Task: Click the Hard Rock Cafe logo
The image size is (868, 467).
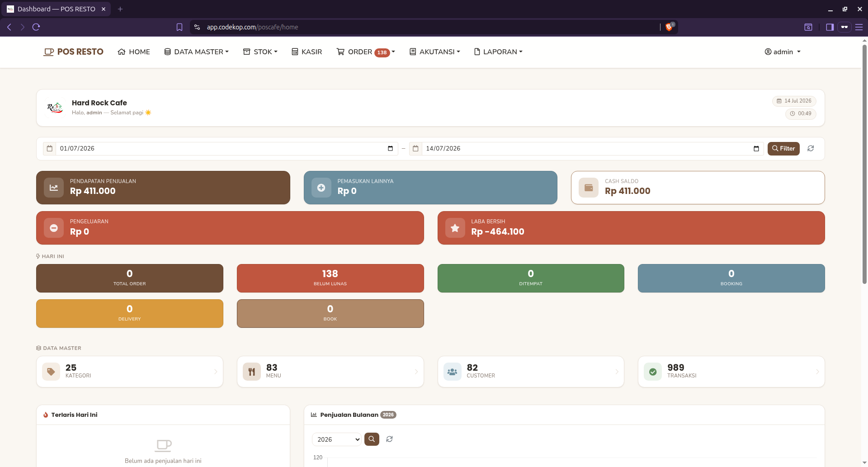Action: pyautogui.click(x=55, y=108)
